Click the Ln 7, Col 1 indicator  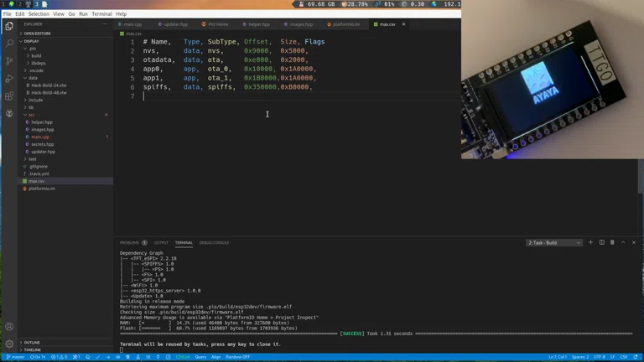(558, 357)
